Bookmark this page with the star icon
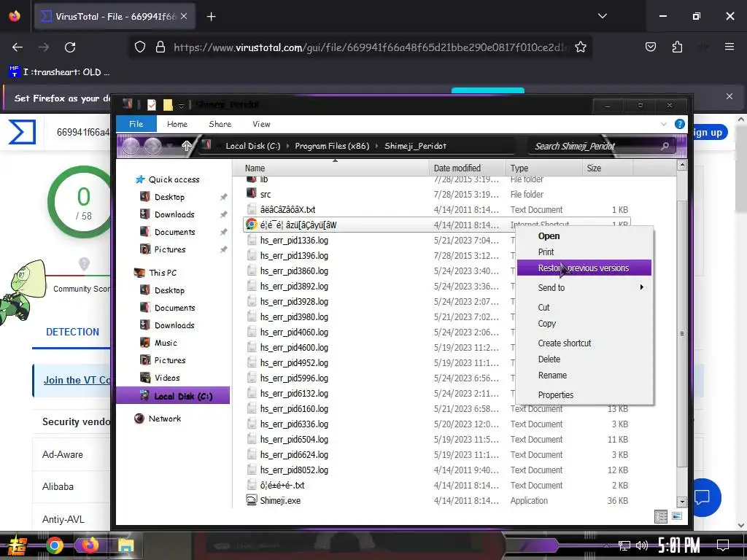 580,47
